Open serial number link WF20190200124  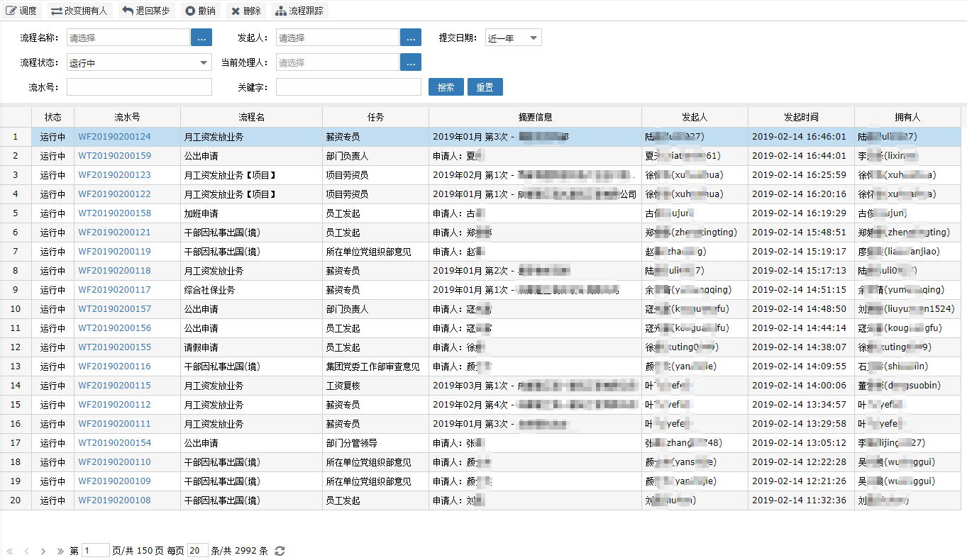tap(114, 137)
